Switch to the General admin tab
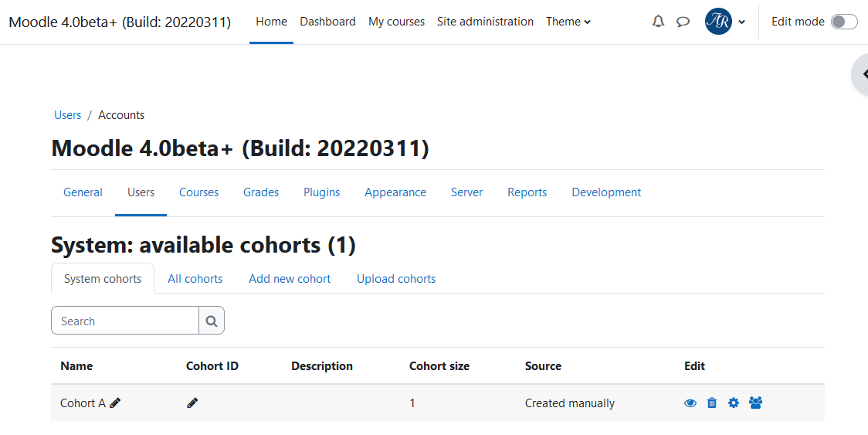 [x=83, y=192]
